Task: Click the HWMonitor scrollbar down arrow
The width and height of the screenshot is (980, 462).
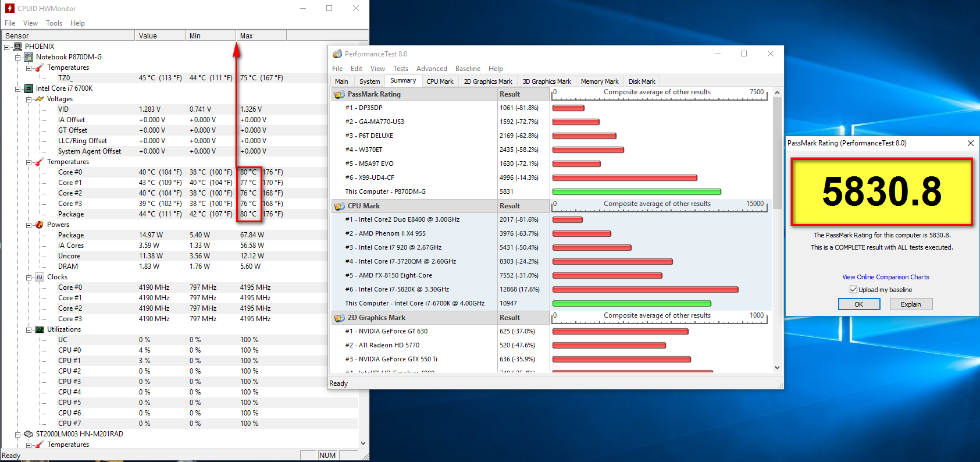Action: point(364,443)
